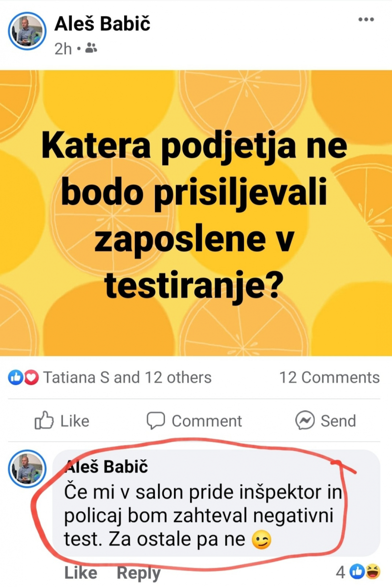Tap the commenter's profile picture beside the comment

click(27, 469)
